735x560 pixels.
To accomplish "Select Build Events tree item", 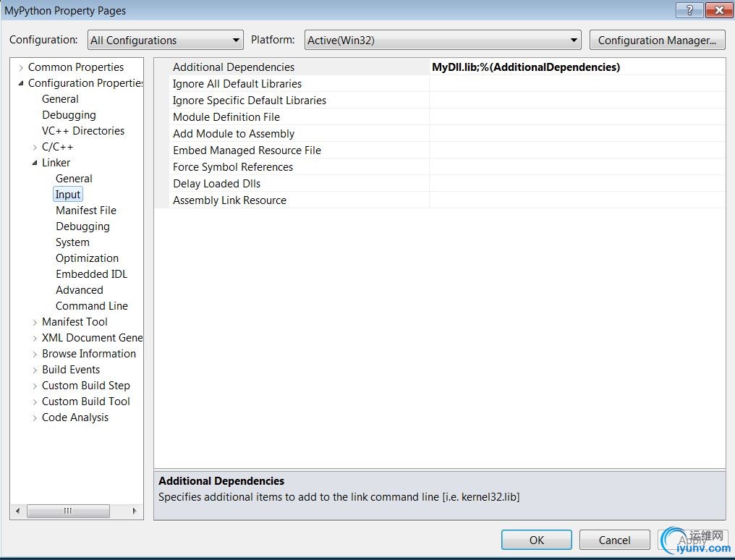I will [71, 370].
